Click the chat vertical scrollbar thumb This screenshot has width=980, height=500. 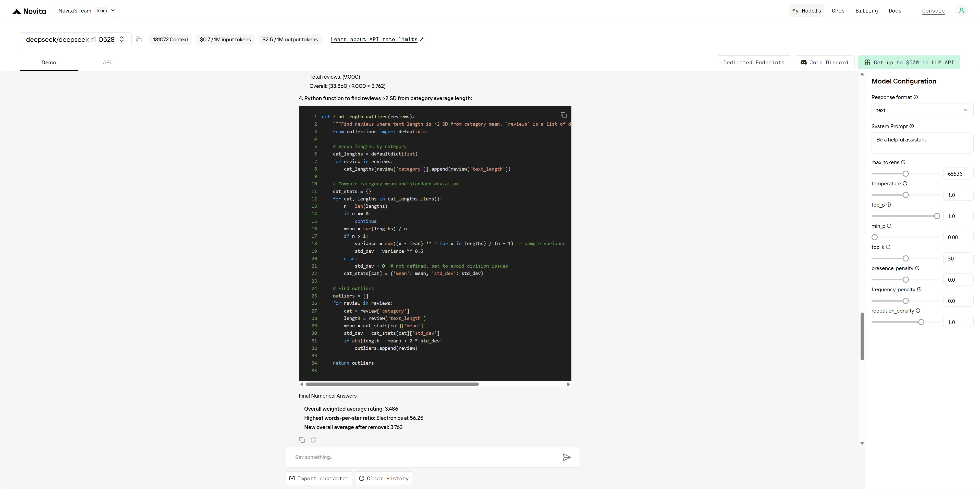(x=862, y=336)
